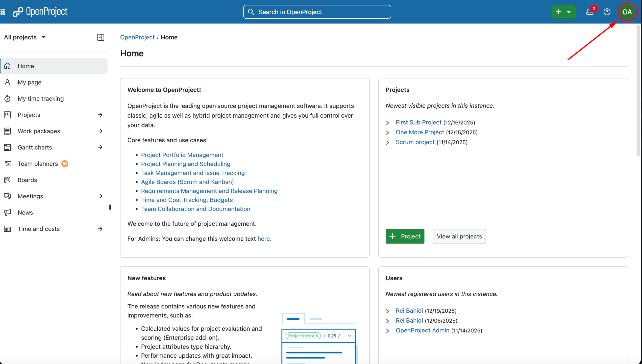Open Agile Boards (Scrum and Kanban) link
Image resolution: width=642 pixels, height=364 pixels.
[187, 182]
